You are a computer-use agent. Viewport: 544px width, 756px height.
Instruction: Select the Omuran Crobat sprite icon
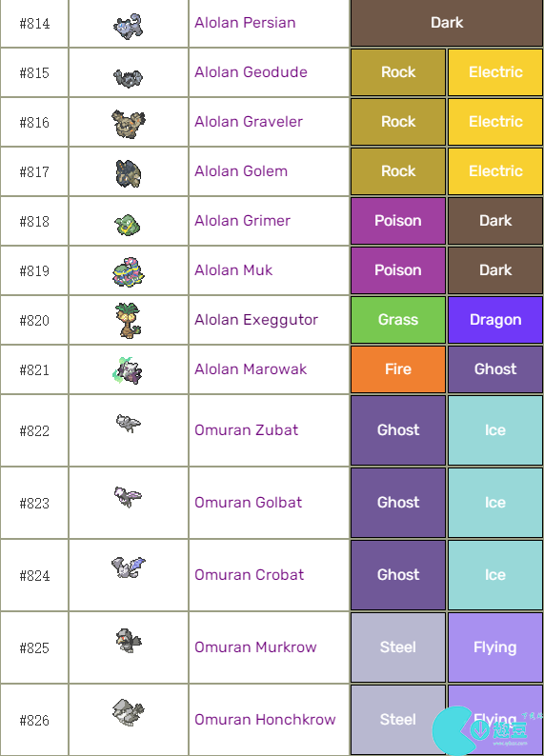coord(128,567)
